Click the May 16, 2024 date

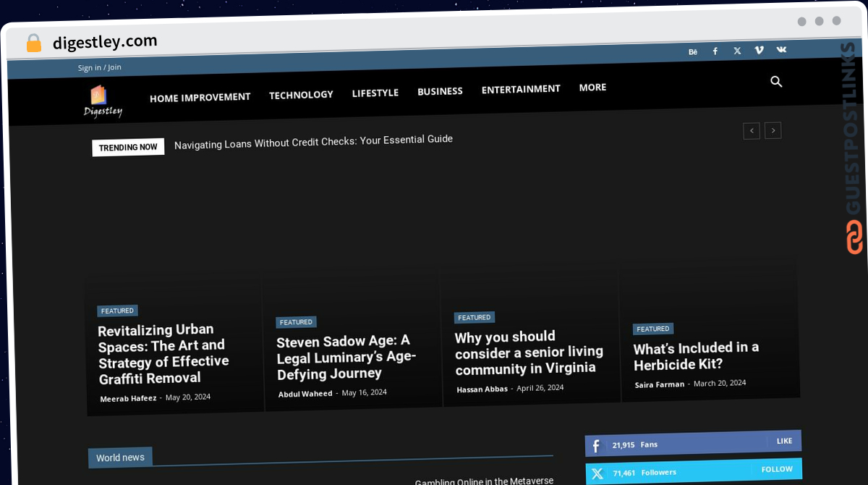[x=364, y=392]
